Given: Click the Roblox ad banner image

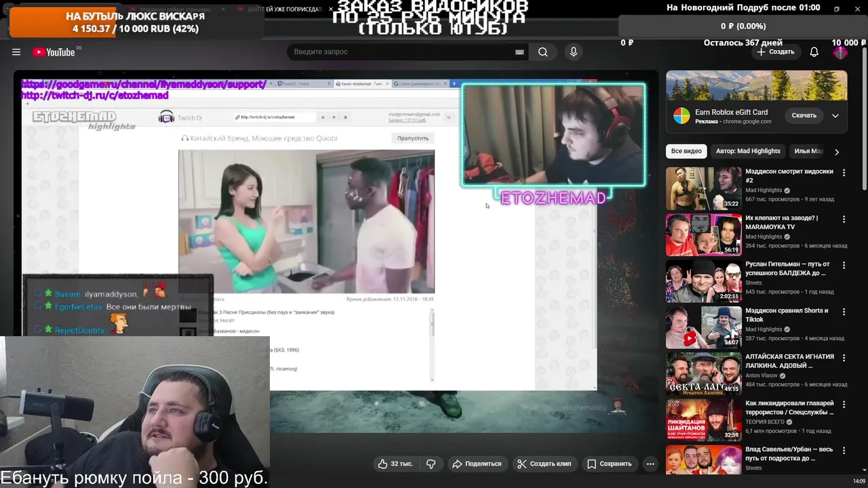Looking at the screenshot, I should click(x=756, y=85).
